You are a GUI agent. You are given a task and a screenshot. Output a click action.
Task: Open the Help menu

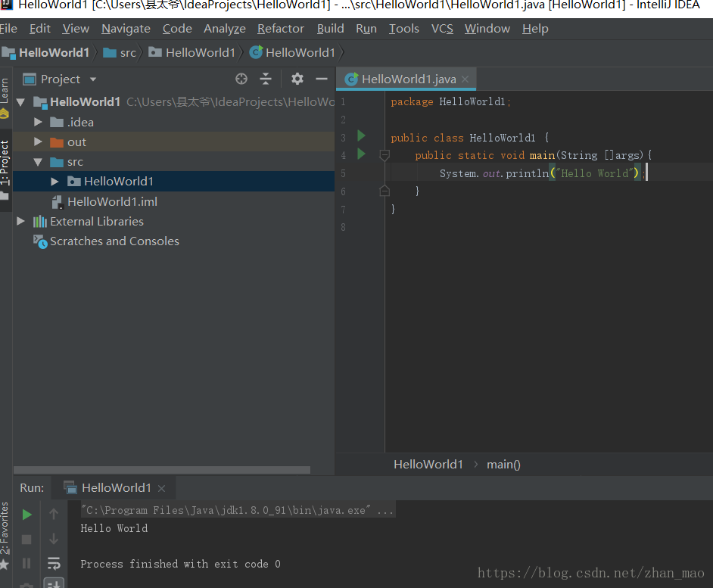535,29
